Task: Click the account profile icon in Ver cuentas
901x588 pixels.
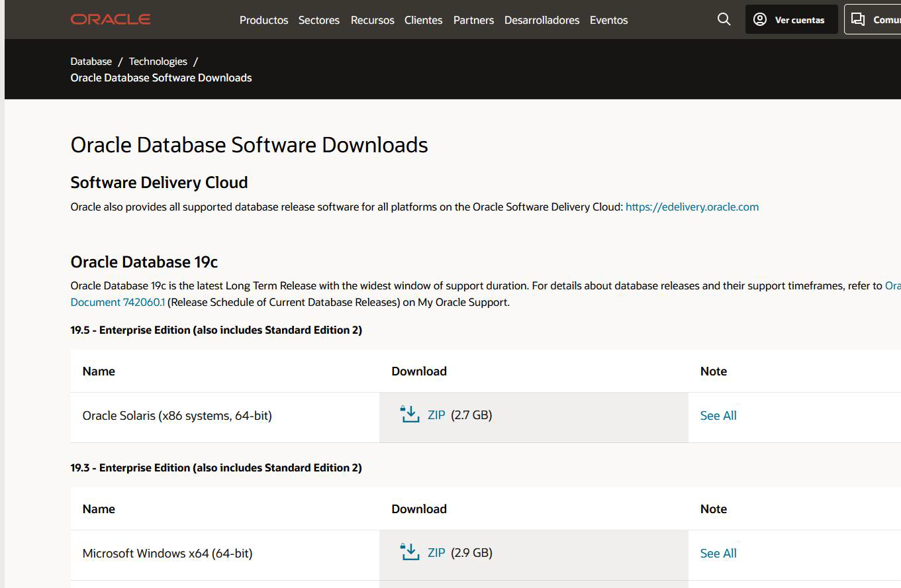Action: (760, 19)
